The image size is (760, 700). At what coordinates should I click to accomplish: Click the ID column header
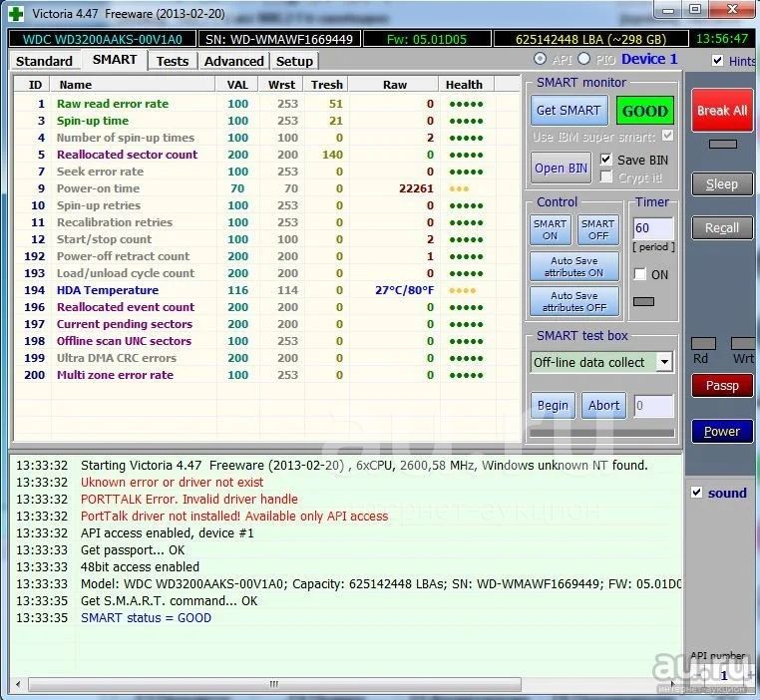click(33, 85)
